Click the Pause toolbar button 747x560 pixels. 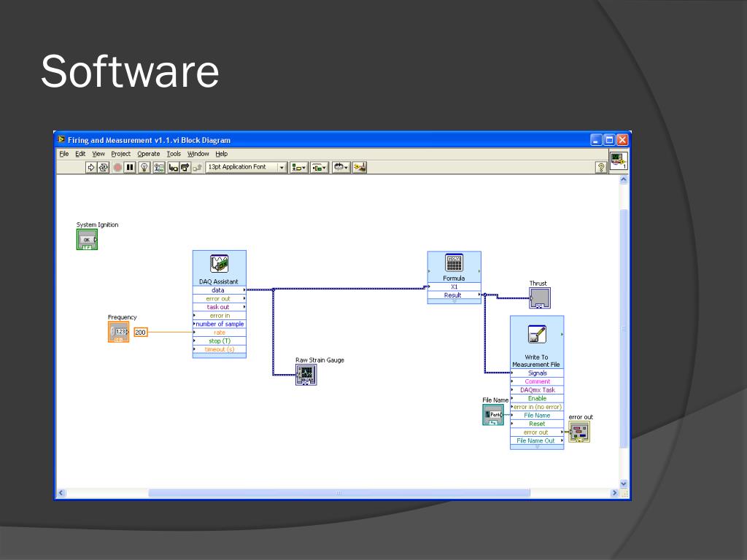point(130,167)
